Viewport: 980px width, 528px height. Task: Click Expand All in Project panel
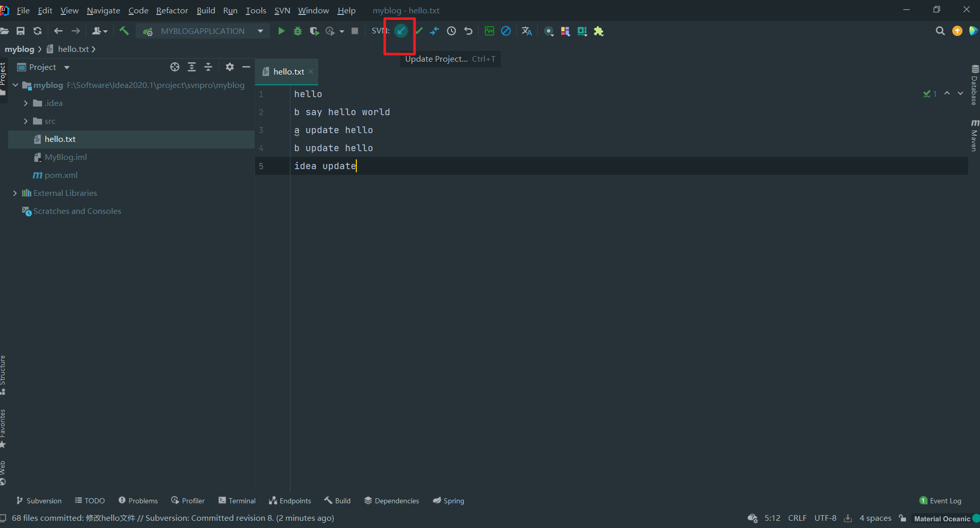click(x=192, y=67)
